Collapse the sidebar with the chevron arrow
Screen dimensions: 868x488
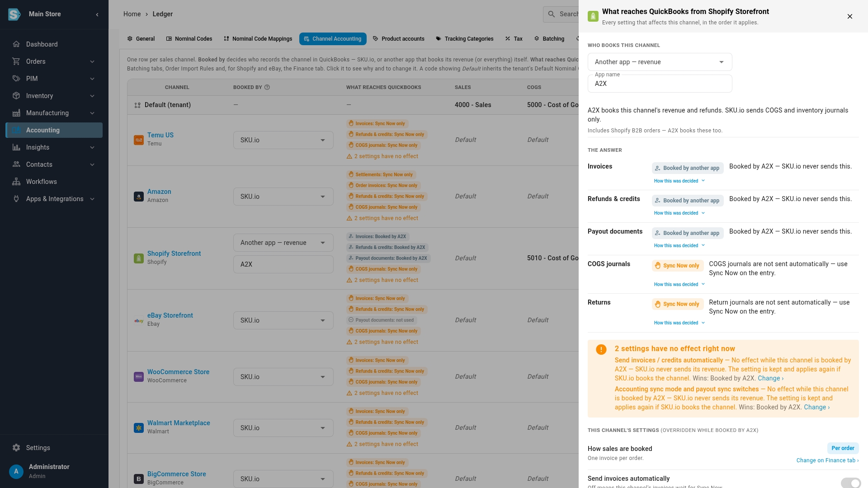tap(97, 14)
